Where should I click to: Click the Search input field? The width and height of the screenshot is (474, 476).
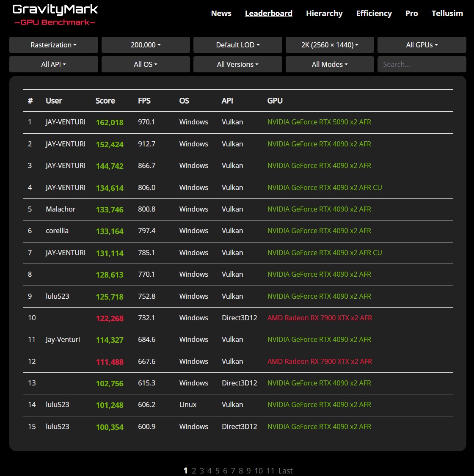coord(422,64)
